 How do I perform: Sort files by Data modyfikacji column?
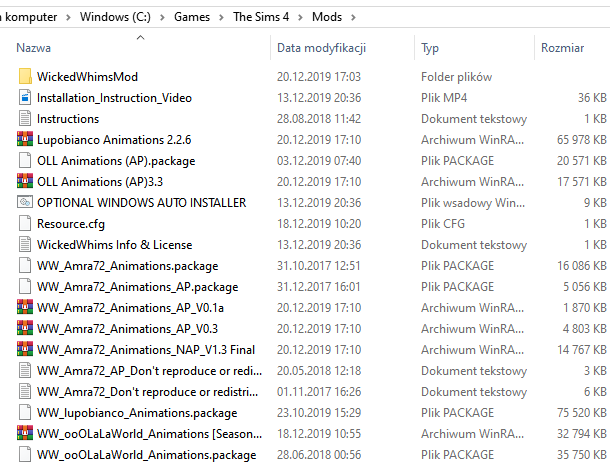click(321, 48)
